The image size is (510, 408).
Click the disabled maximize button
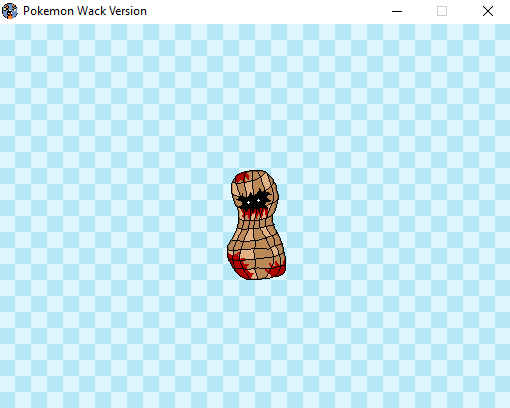442,11
